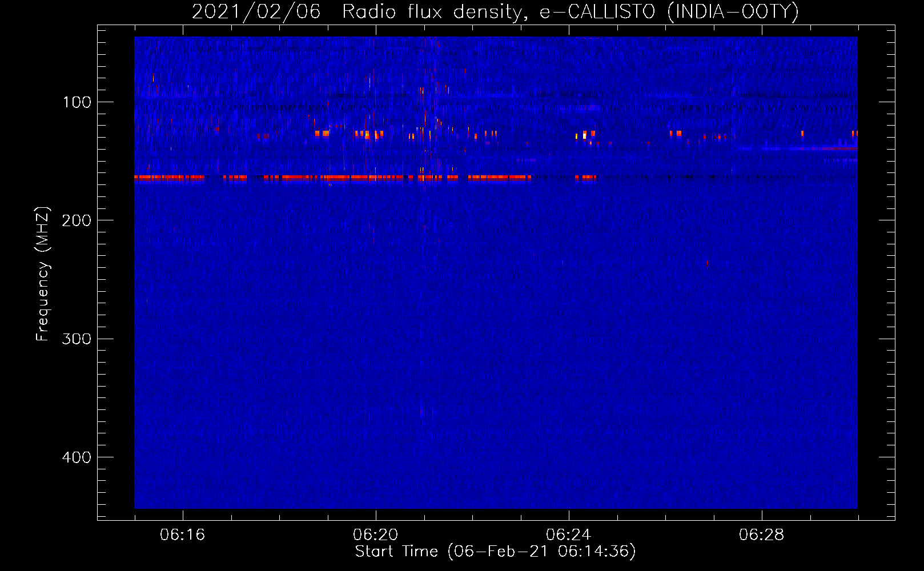
Task: Click the 'Frequency (MHZ)' axis label
Action: tap(43, 274)
